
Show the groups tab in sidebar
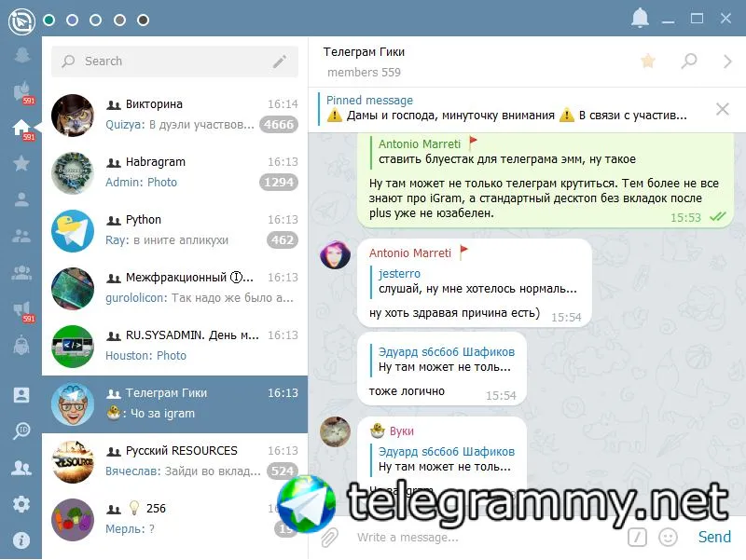(21, 236)
